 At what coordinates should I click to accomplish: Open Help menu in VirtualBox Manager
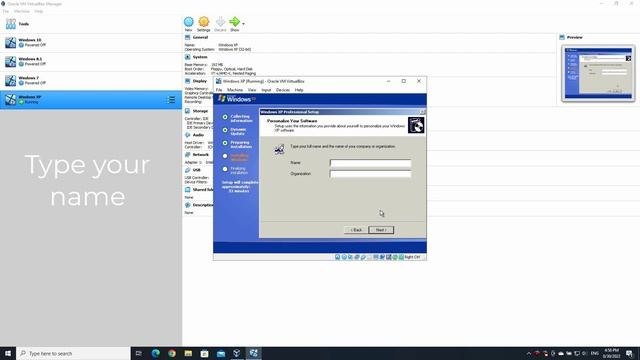38,11
